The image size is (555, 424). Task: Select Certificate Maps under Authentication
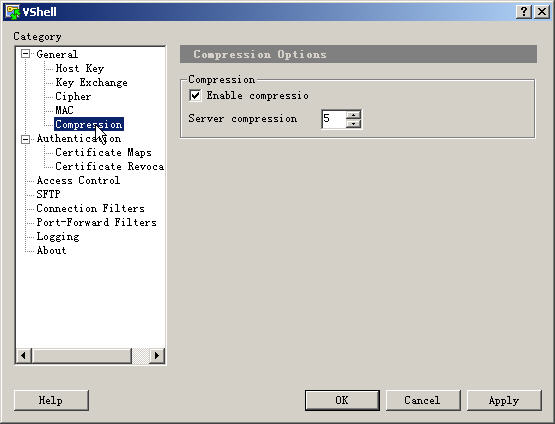[x=103, y=153]
